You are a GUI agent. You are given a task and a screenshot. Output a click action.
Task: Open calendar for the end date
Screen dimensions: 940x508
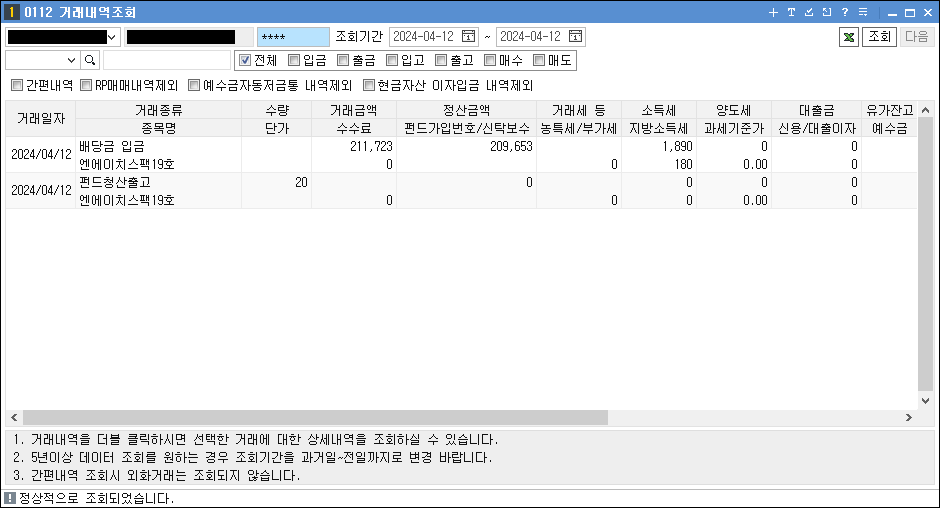[x=575, y=37]
